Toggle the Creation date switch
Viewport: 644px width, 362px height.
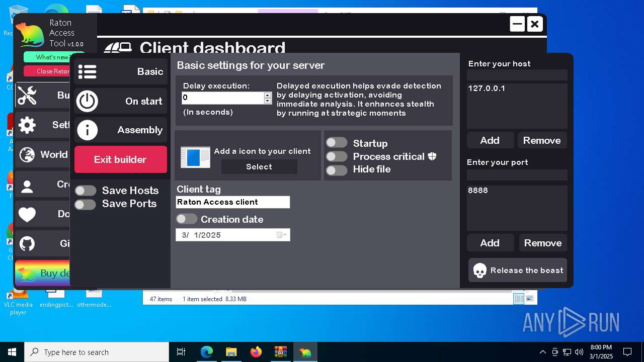point(187,219)
